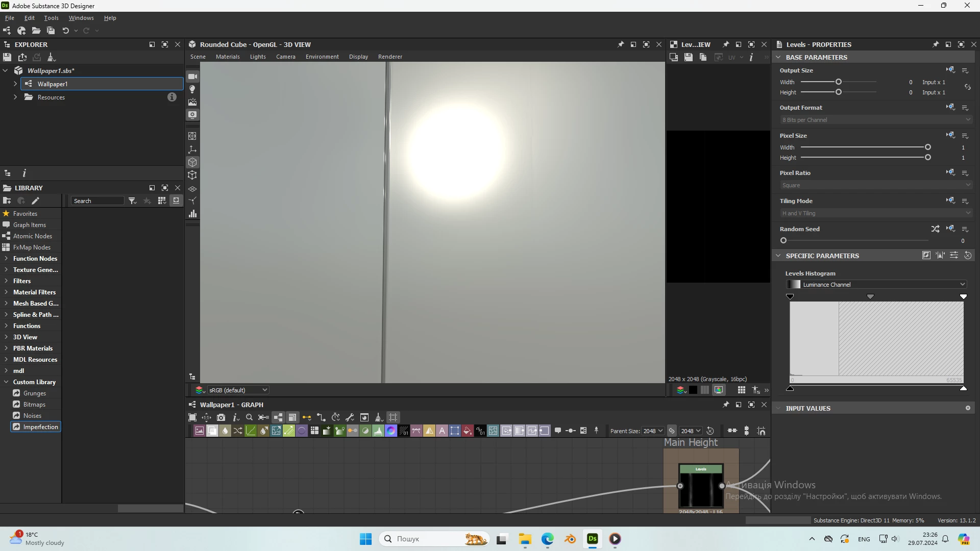Click the HSL color wheel node icon

click(x=391, y=431)
